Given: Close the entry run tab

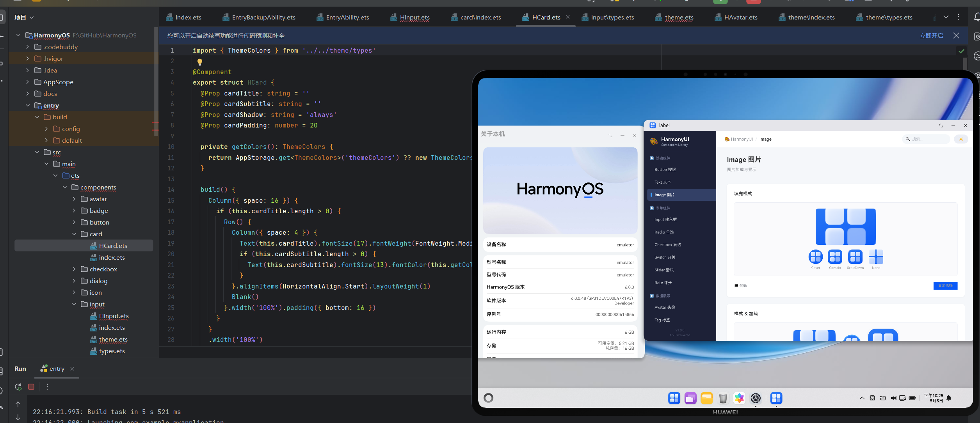Looking at the screenshot, I should [x=72, y=369].
